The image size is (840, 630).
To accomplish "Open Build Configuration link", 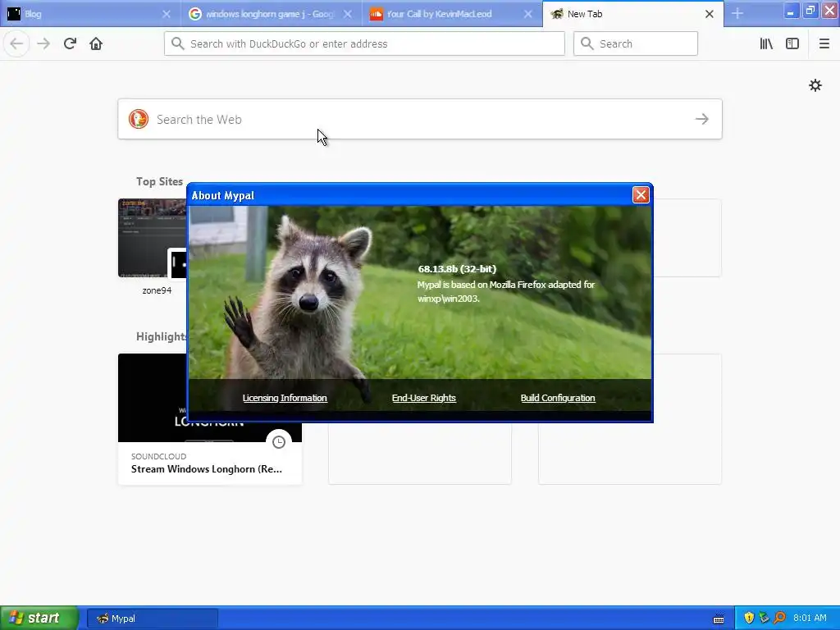I will tap(558, 398).
